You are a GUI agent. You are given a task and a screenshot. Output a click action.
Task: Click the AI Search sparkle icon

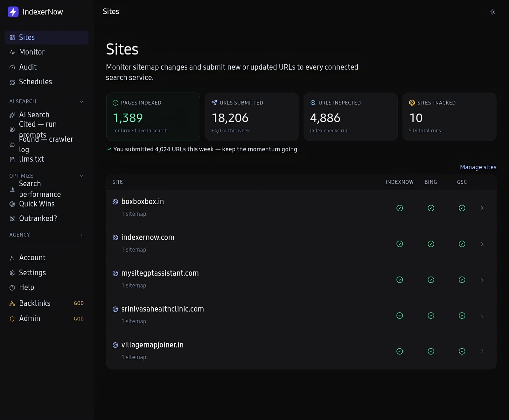pyautogui.click(x=12, y=115)
